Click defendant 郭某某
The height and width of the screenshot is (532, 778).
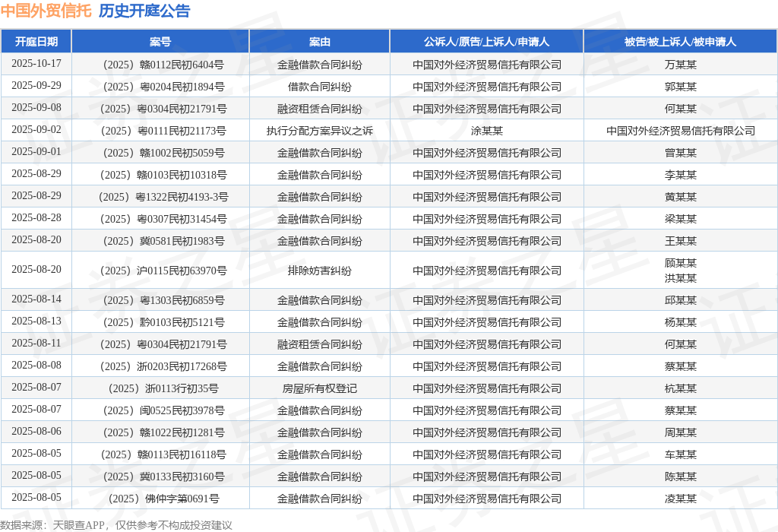click(680, 87)
